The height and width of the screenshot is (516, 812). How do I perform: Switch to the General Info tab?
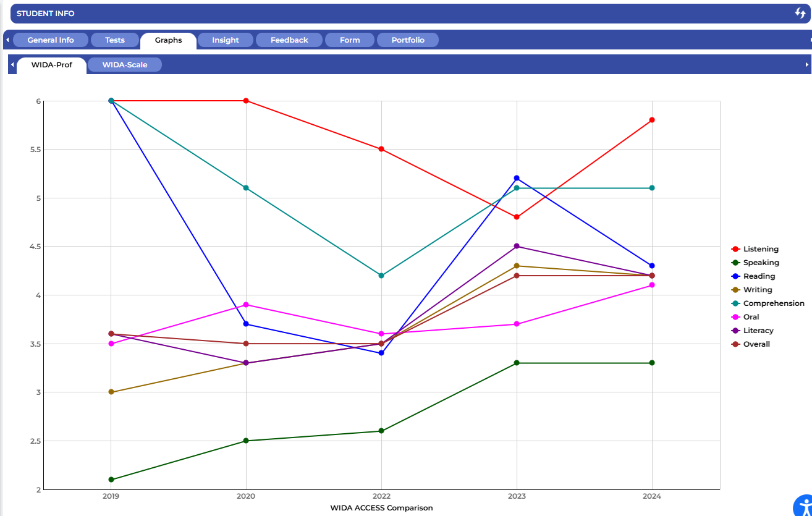click(x=51, y=40)
